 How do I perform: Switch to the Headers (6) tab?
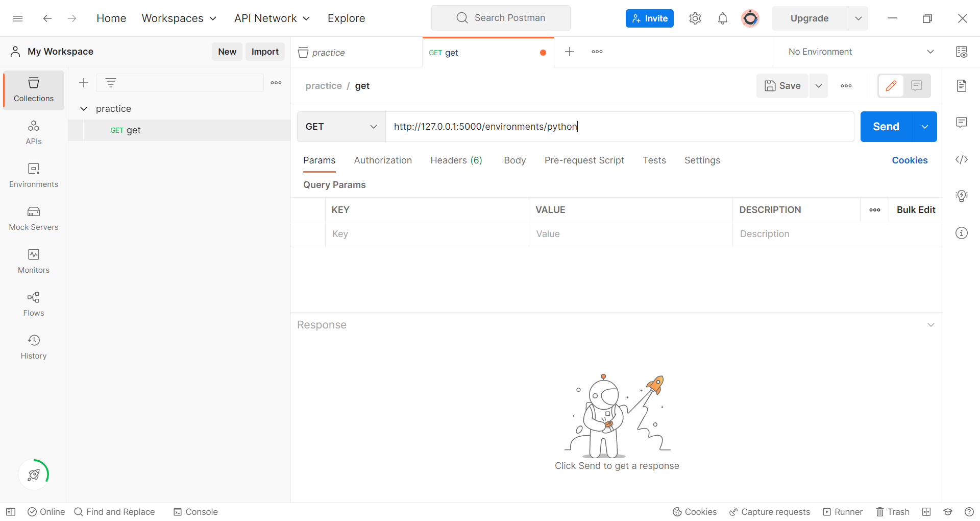point(456,160)
